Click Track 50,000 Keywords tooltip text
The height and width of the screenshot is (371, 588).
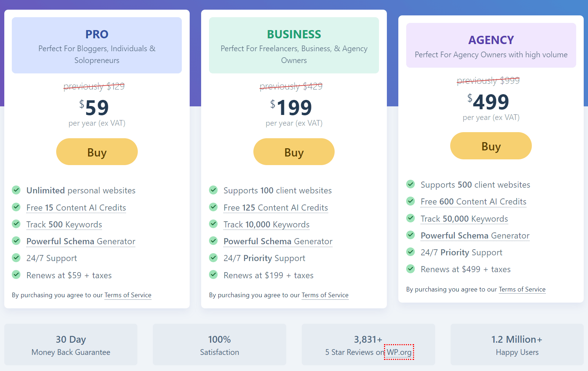coord(464,219)
